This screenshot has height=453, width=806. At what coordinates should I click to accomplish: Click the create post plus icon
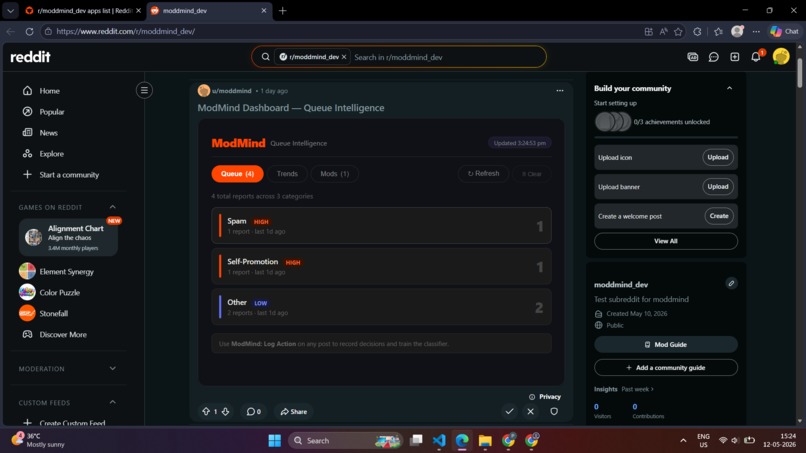[x=735, y=57]
